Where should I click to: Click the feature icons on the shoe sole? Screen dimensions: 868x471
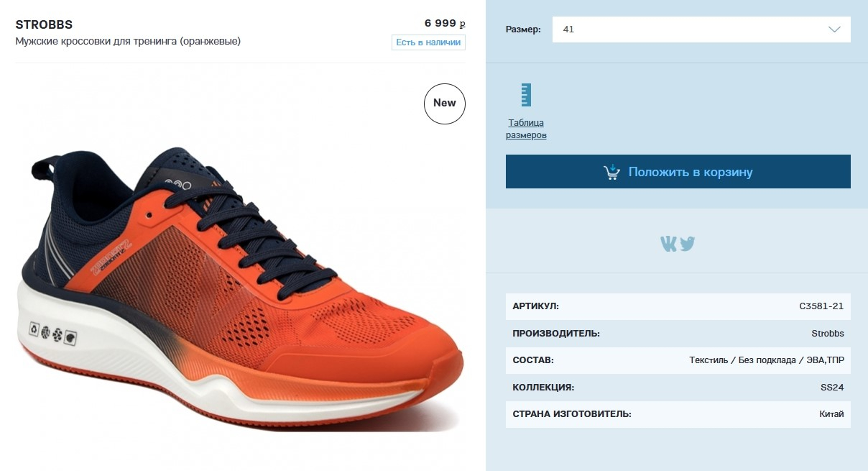52,333
